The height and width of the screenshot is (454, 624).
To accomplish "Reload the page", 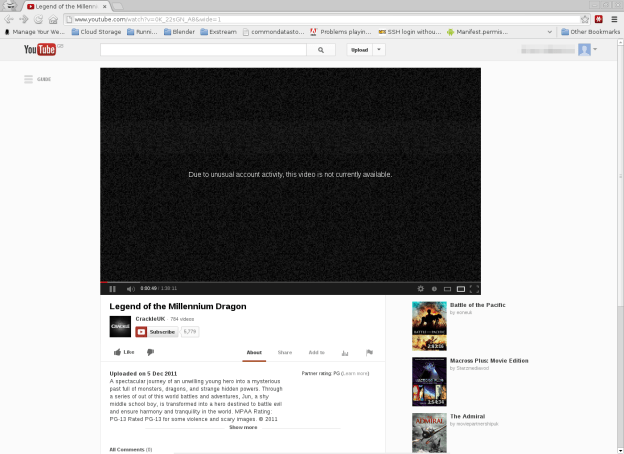I will pyautogui.click(x=38, y=19).
